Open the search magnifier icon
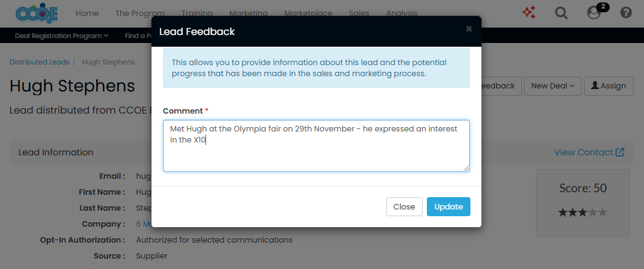This screenshot has height=269, width=644. point(561,12)
